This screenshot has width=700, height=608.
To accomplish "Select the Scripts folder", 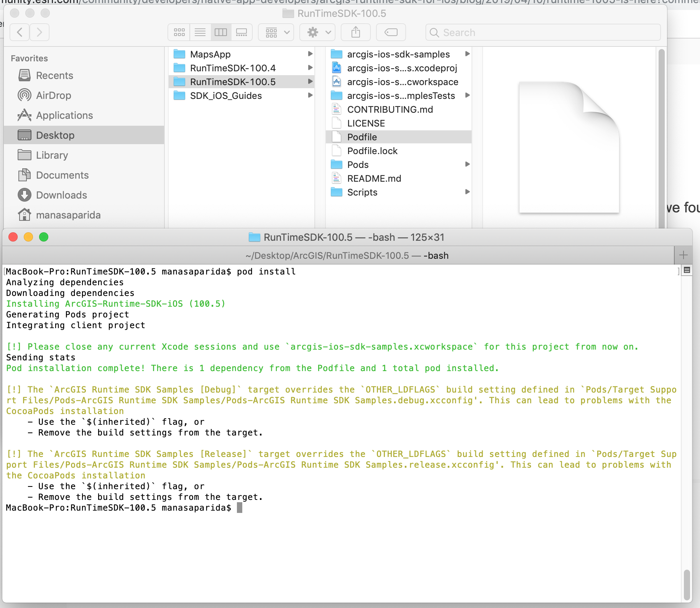I will coord(399,192).
